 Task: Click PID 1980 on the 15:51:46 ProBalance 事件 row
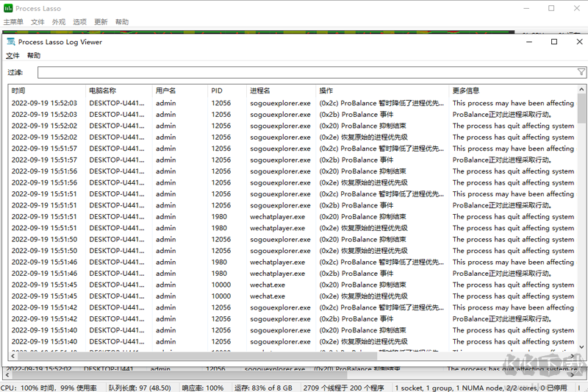point(219,274)
